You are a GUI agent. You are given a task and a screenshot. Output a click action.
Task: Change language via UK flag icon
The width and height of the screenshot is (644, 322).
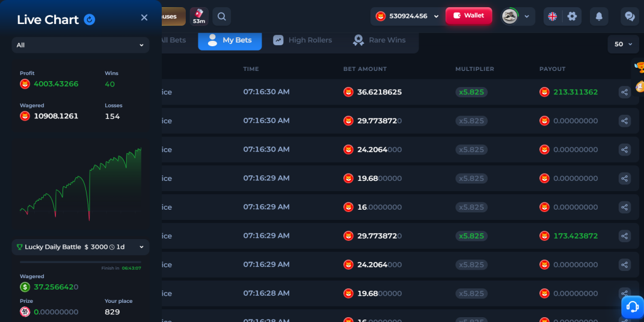tap(553, 16)
